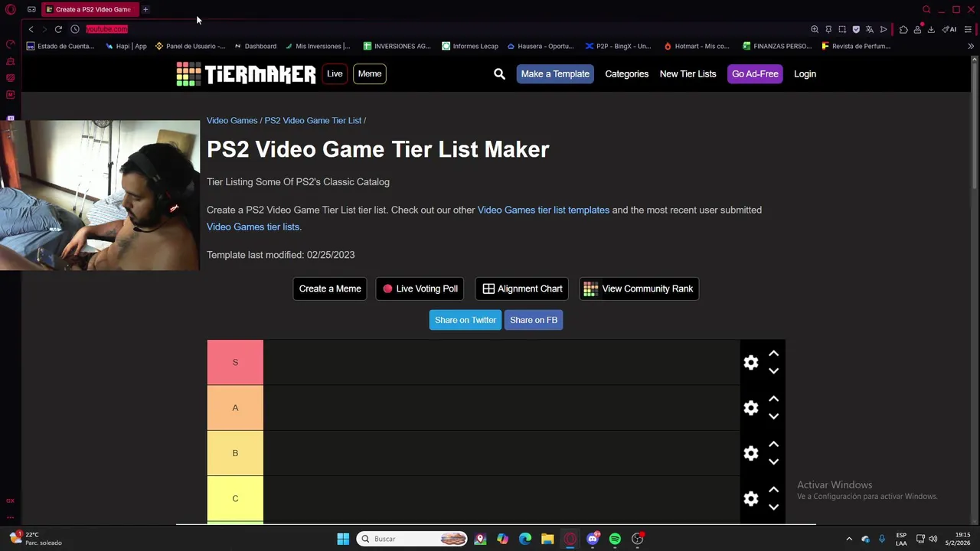Open settings gear for B tier
This screenshot has height=551, width=980.
(x=751, y=454)
